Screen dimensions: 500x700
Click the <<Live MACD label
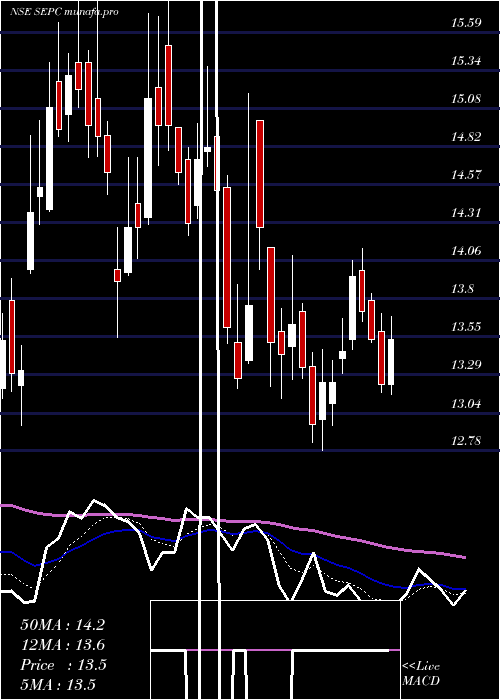421,674
